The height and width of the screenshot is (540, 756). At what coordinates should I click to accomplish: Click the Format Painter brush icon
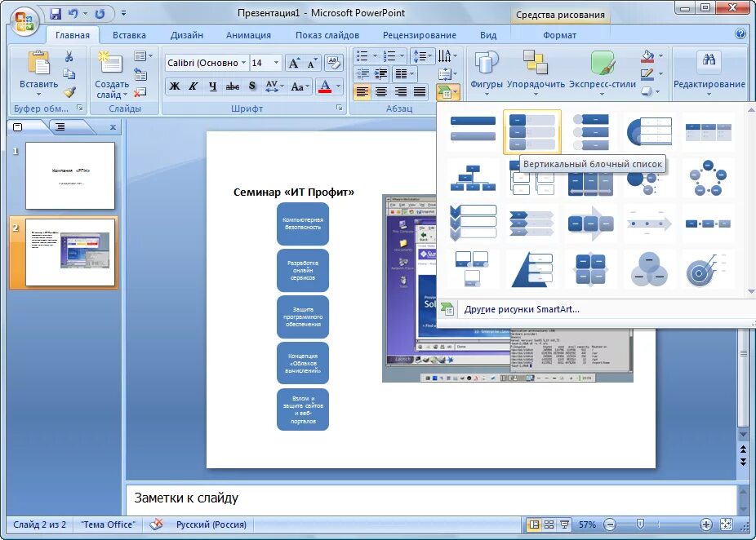tap(69, 91)
